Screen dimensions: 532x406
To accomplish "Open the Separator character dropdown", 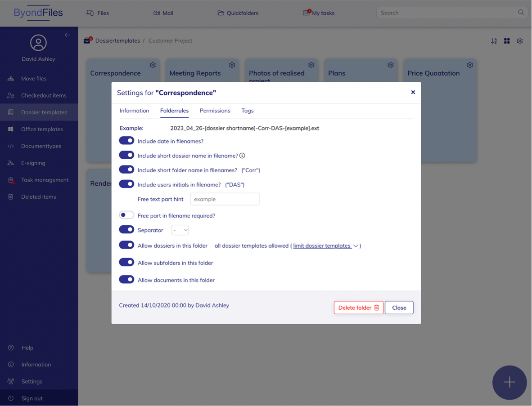I will (180, 230).
